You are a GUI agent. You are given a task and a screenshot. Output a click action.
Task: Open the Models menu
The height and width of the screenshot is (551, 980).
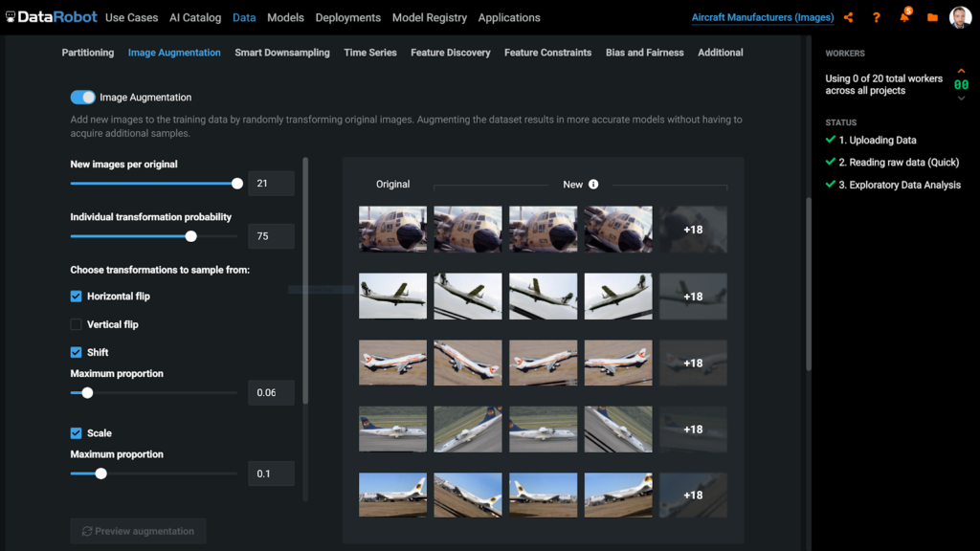[285, 17]
